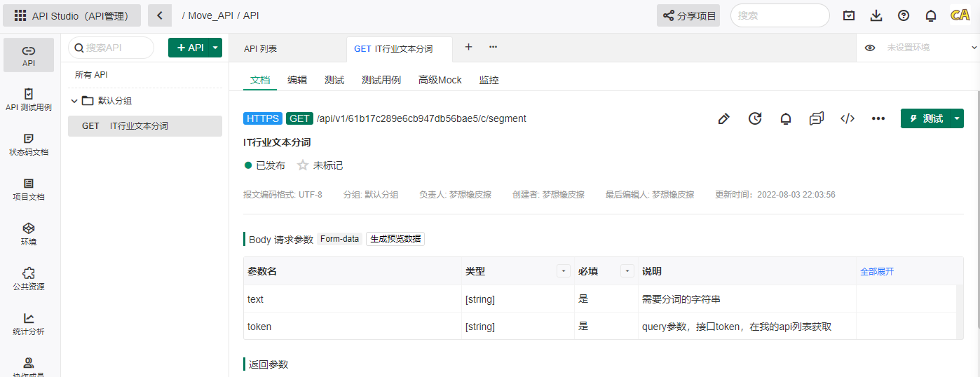Screen dimensions: 980x377
Task: Open the API comments icon
Action: click(816, 118)
